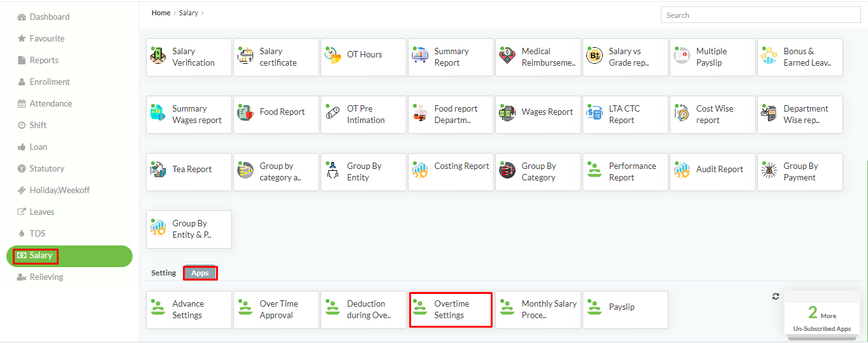Open the Overtime Settings app
Image resolution: width=868 pixels, height=343 pixels.
coord(451,310)
